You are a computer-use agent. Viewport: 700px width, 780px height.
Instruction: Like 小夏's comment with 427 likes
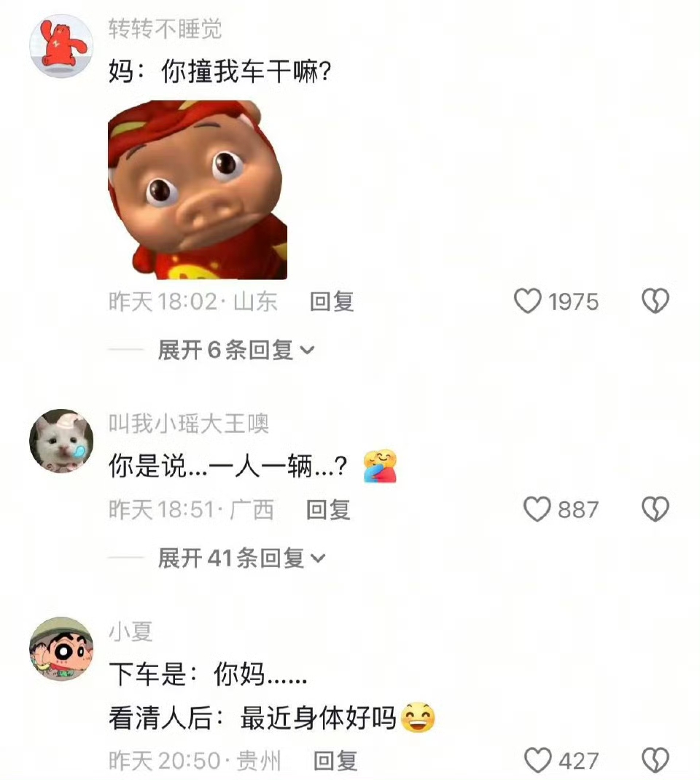tap(538, 760)
